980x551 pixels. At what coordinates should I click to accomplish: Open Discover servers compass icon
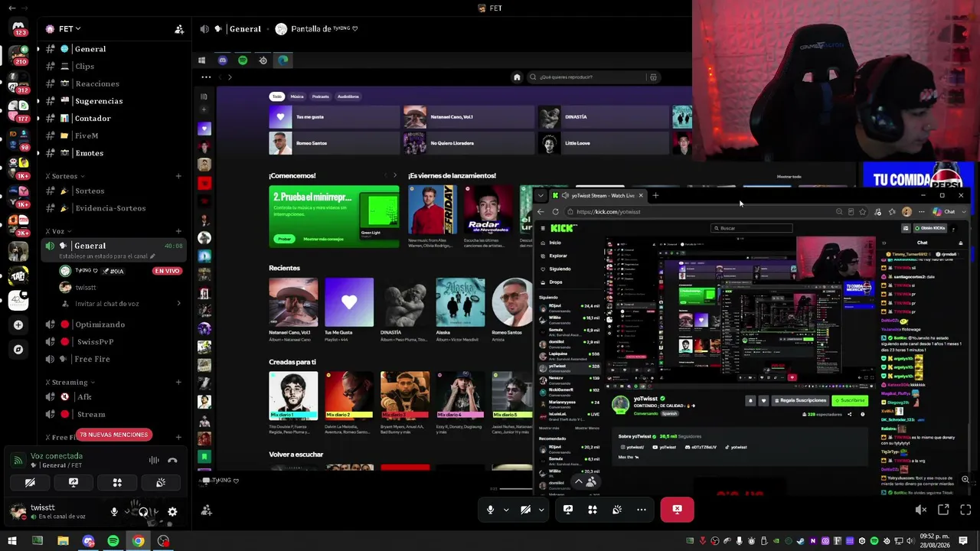pyautogui.click(x=18, y=350)
